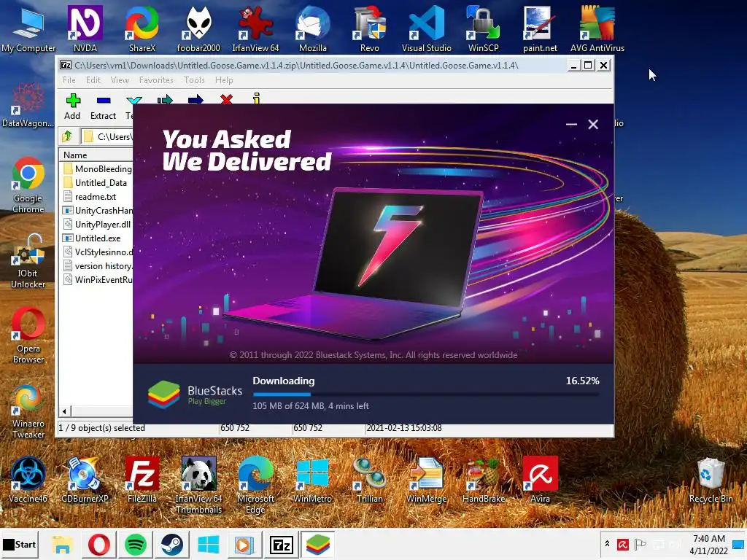This screenshot has height=560, width=747.
Task: Click the left arrow of 7-Zip scrollbar
Action: [65, 411]
